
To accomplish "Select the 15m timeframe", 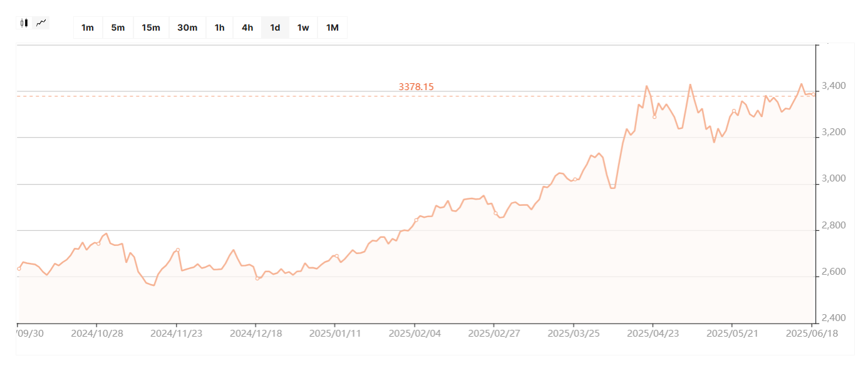I will (151, 28).
